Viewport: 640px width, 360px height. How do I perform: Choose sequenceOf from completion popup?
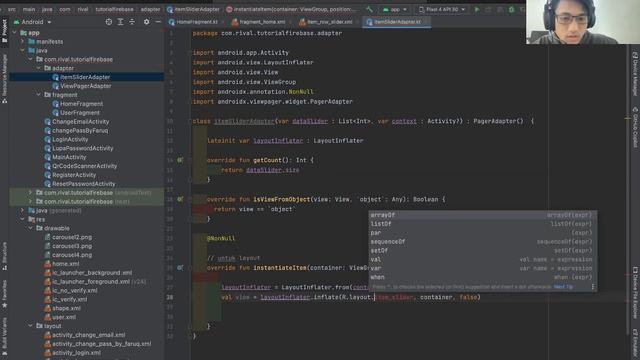coord(482,242)
